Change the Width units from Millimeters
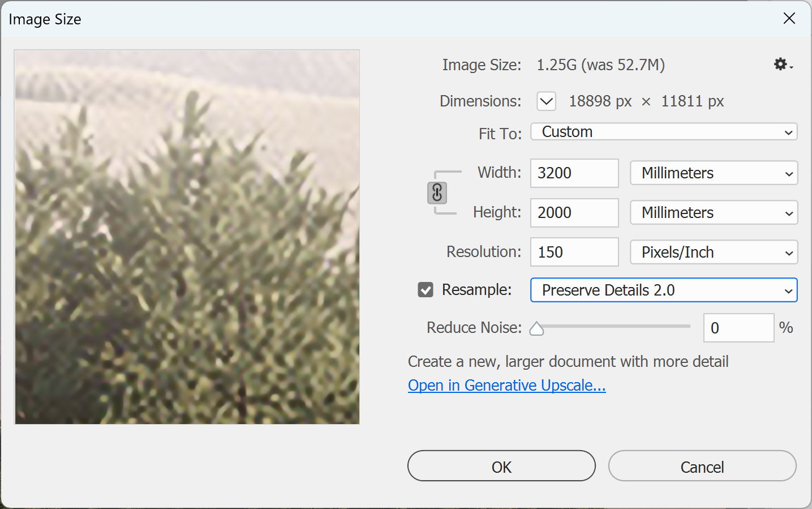 (714, 173)
